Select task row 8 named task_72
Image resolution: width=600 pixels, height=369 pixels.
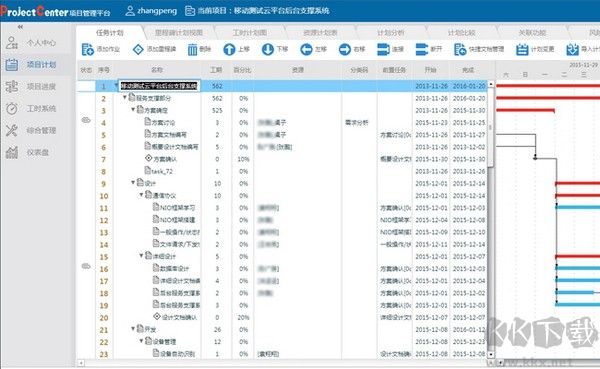tap(282, 171)
